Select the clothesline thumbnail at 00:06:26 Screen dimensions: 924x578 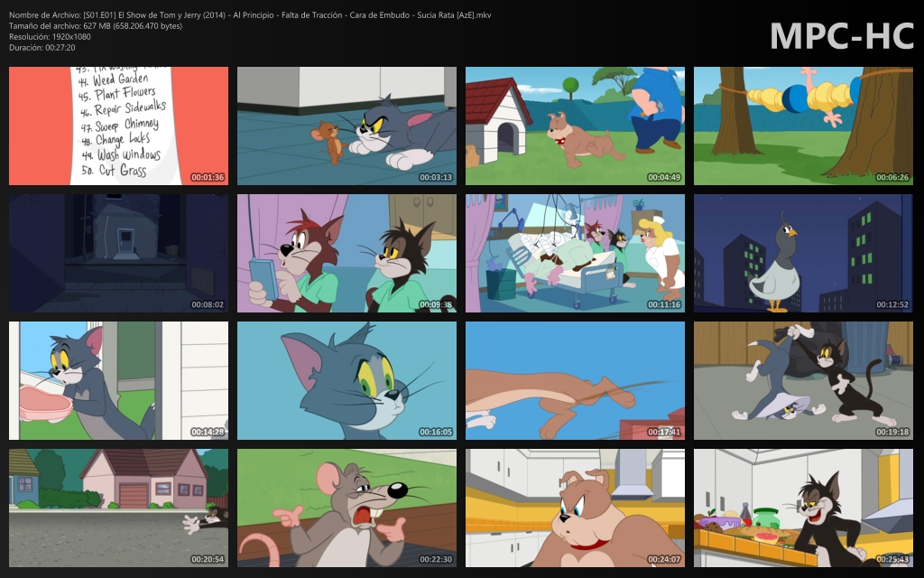coord(803,125)
